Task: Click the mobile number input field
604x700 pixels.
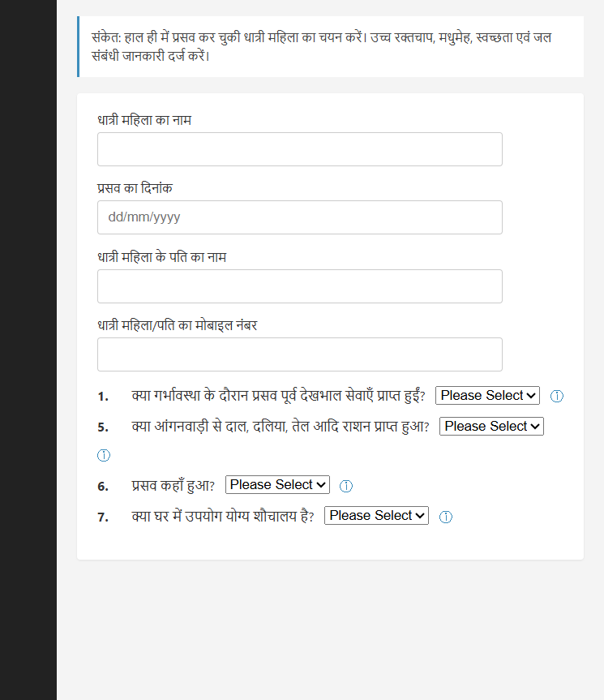Action: tap(299, 354)
